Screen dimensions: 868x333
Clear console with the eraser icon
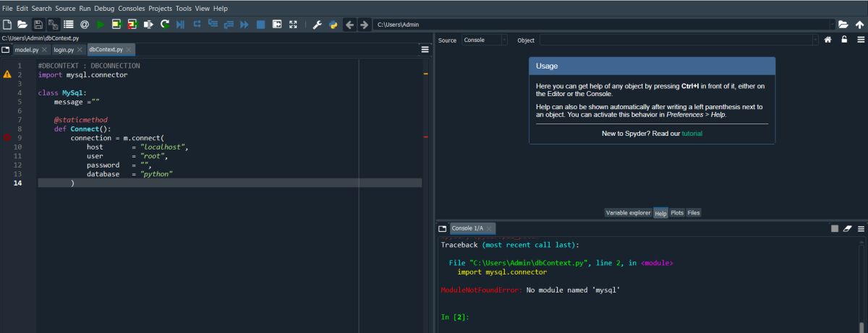(x=848, y=228)
